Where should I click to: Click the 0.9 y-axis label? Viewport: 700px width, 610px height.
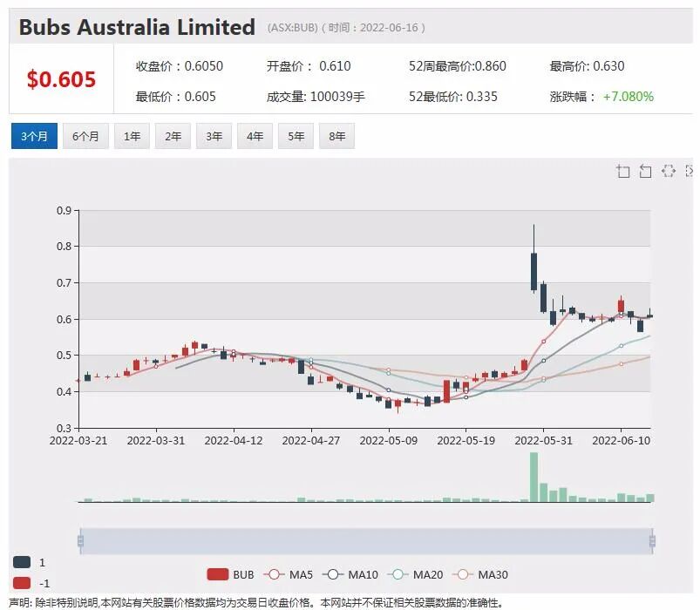pyautogui.click(x=64, y=210)
